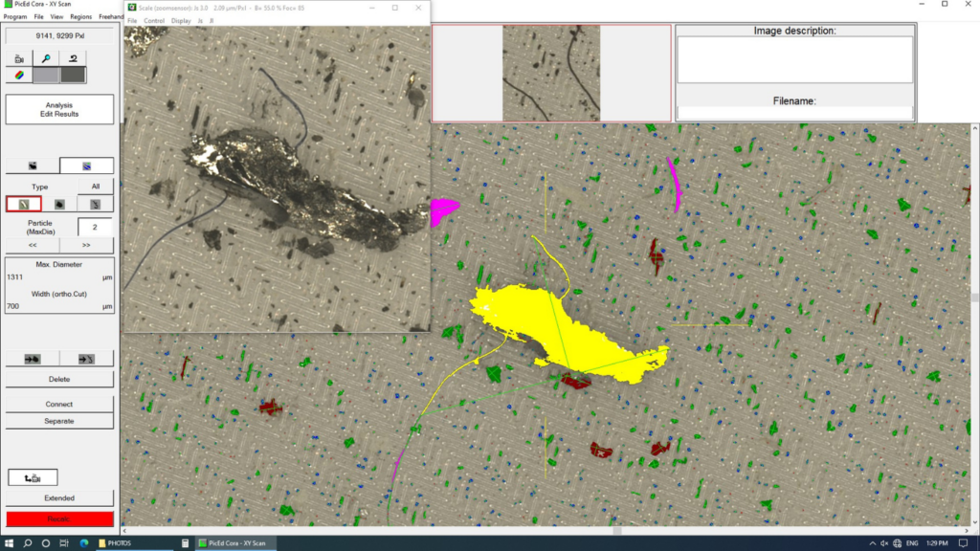
Task: Select the fiber particle type icon
Action: tap(95, 205)
